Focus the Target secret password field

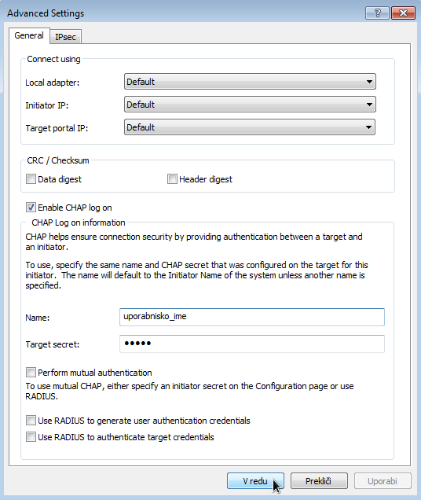pos(252,344)
